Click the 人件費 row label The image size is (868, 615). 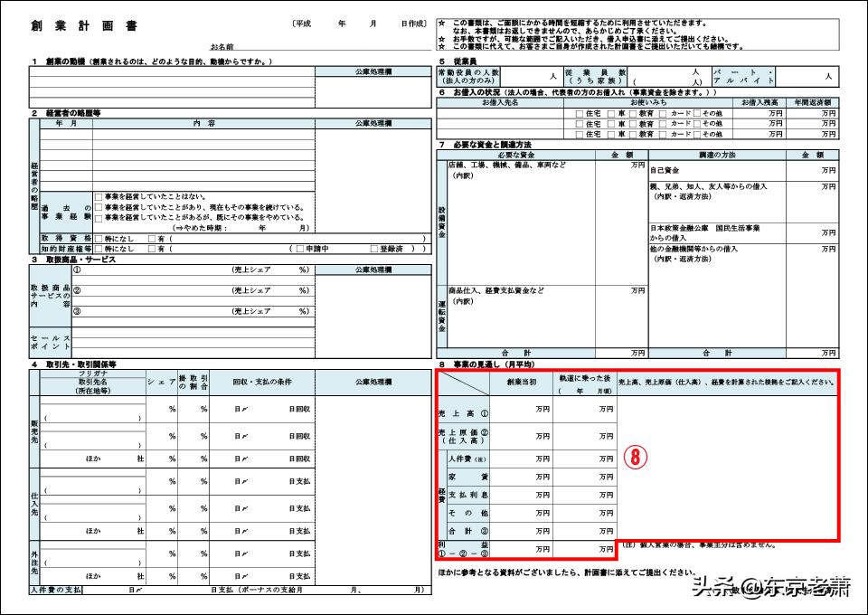(467, 459)
